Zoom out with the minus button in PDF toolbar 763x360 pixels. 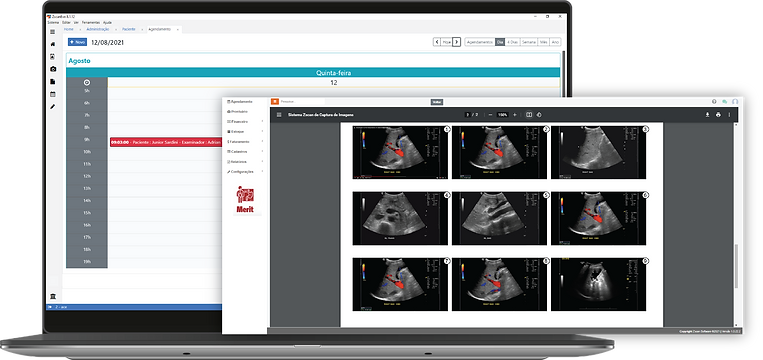click(490, 115)
